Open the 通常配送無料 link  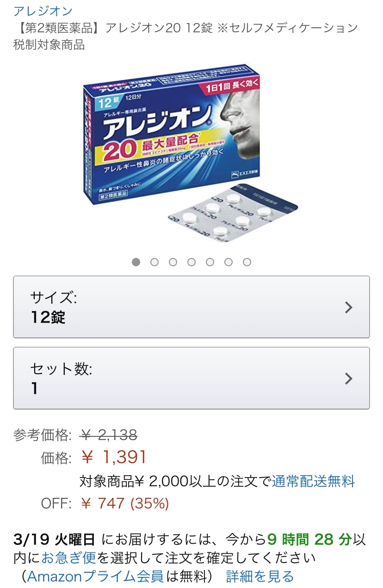(313, 481)
